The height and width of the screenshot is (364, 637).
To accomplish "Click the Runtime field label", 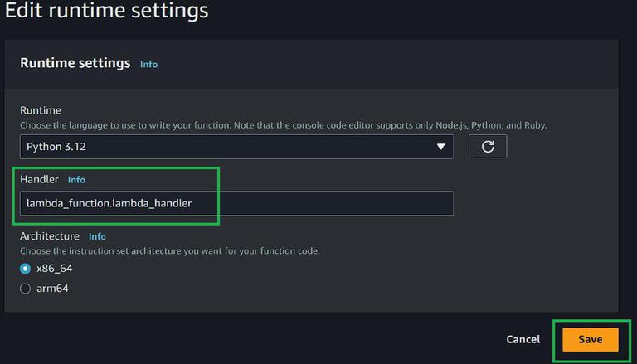I will pyautogui.click(x=41, y=110).
